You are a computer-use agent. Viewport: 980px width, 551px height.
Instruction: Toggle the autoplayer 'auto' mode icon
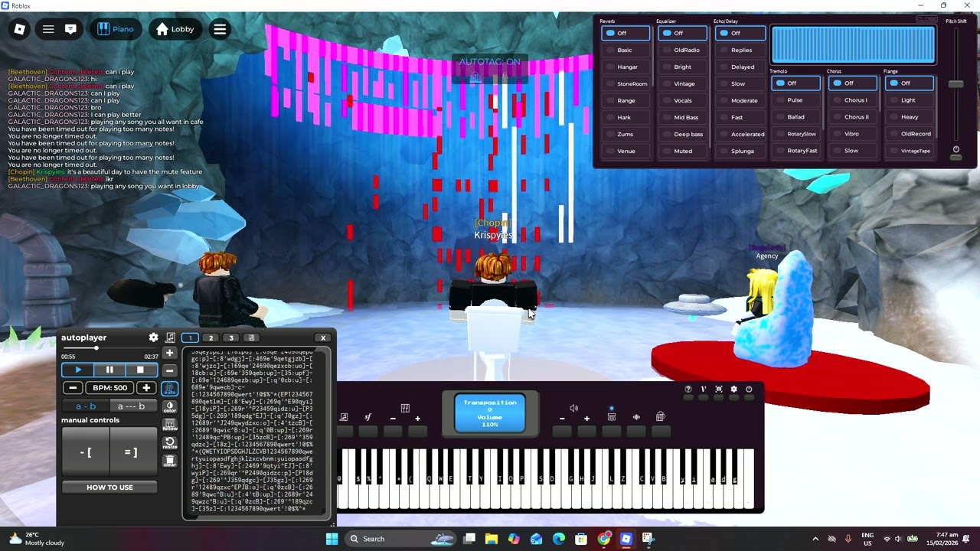pos(170,389)
